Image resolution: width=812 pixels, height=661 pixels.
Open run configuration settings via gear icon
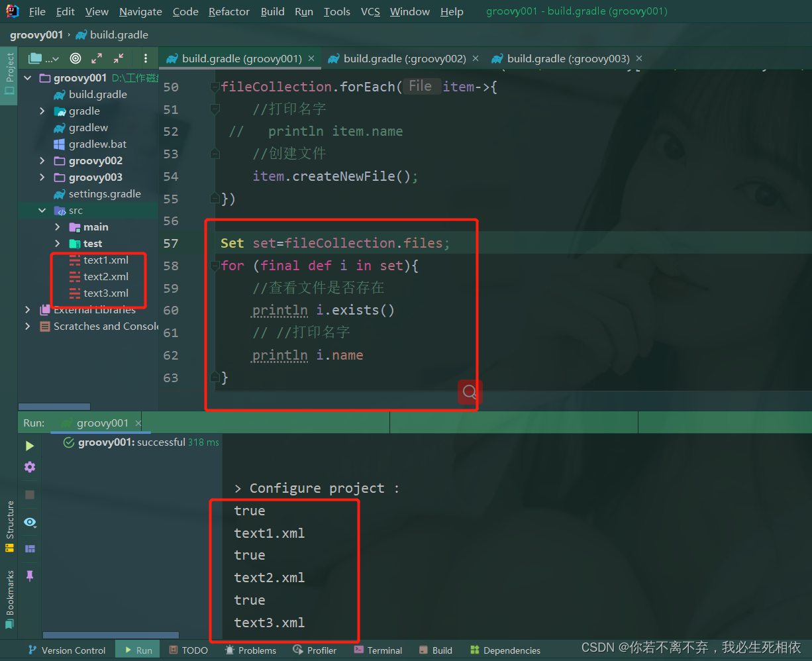tap(29, 467)
